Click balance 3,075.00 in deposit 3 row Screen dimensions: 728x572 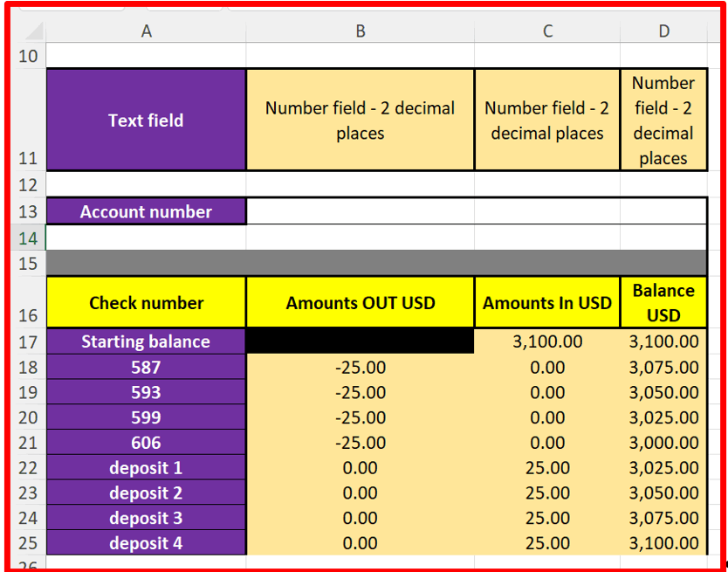click(664, 518)
